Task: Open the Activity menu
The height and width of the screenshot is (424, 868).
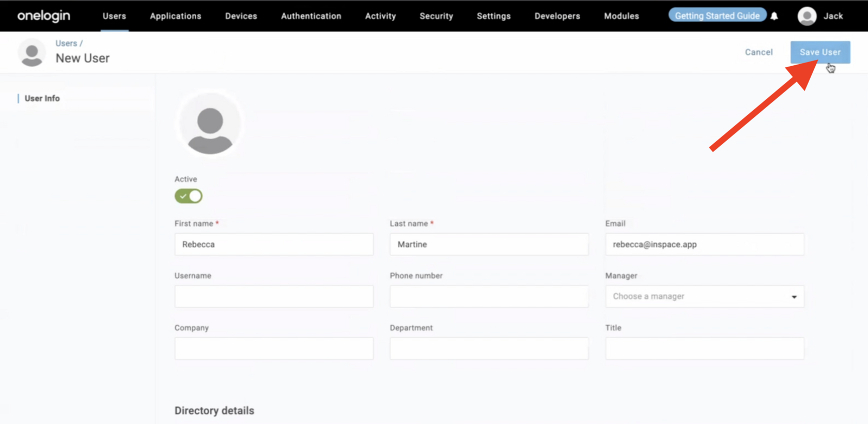Action: (380, 16)
